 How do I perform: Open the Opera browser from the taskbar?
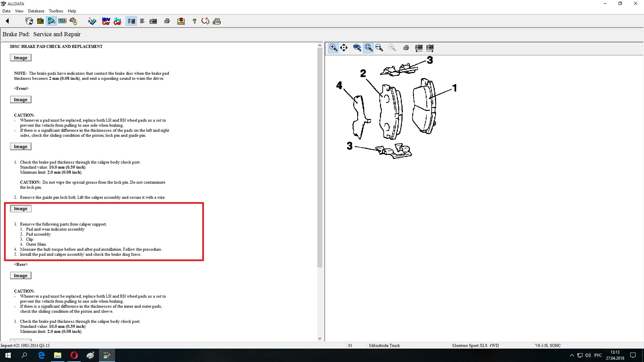tap(74, 355)
